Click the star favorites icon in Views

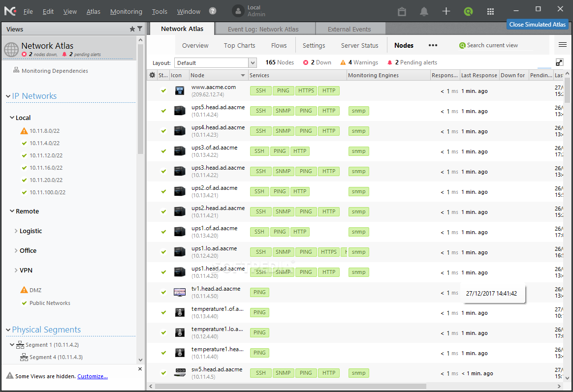coord(132,29)
